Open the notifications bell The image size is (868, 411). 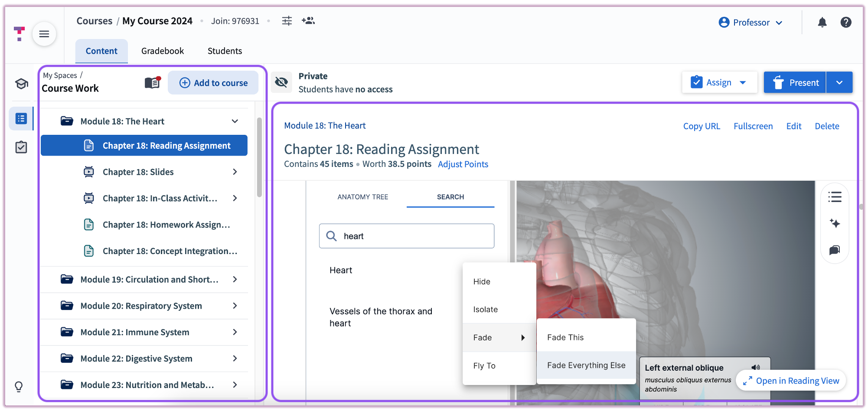click(x=822, y=22)
